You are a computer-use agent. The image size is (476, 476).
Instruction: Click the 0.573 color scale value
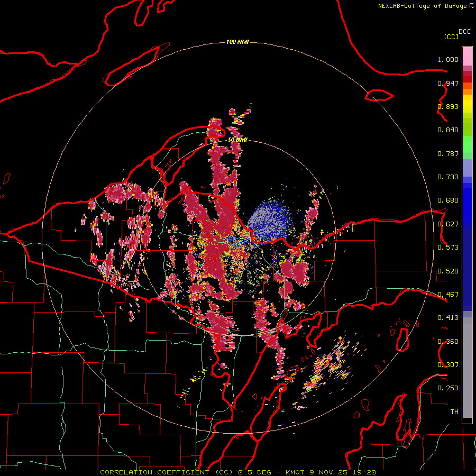[448, 248]
